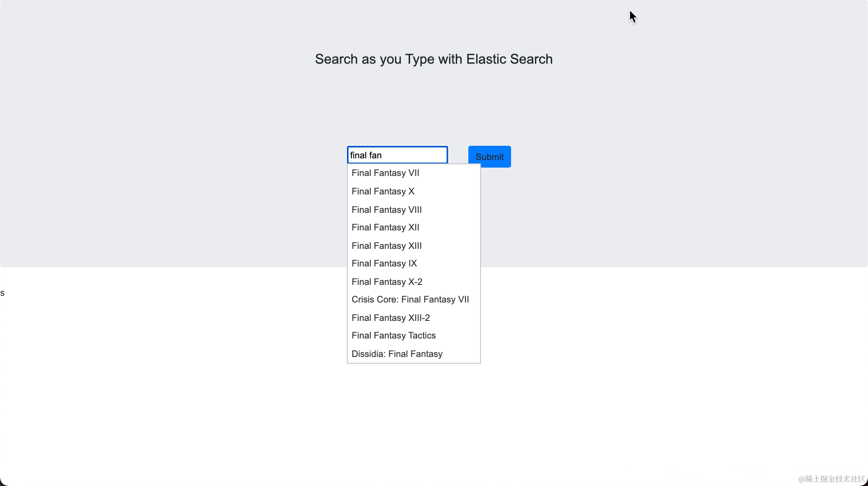The image size is (868, 486).
Task: Click the watermark text in the bottom-right corner
Action: 831,479
